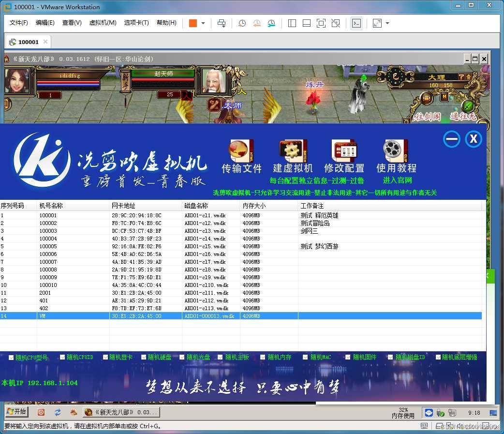
Task: Close the 100001 tab with its X
Action: (45, 42)
